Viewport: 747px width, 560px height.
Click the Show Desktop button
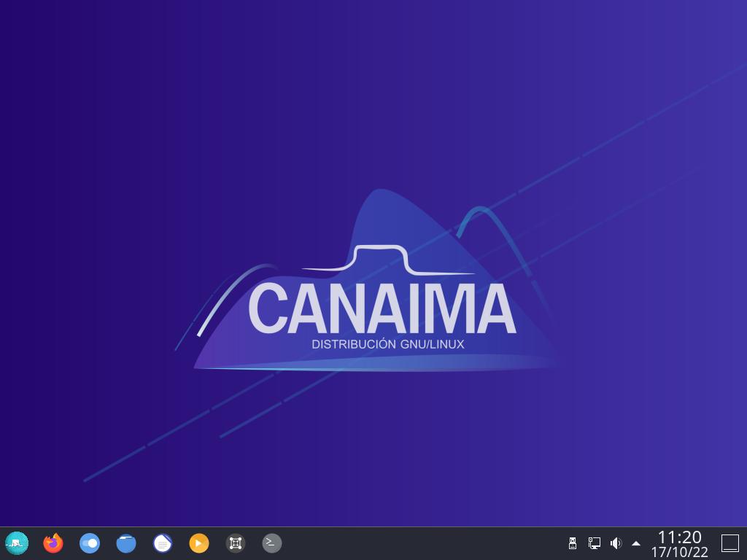(729, 543)
